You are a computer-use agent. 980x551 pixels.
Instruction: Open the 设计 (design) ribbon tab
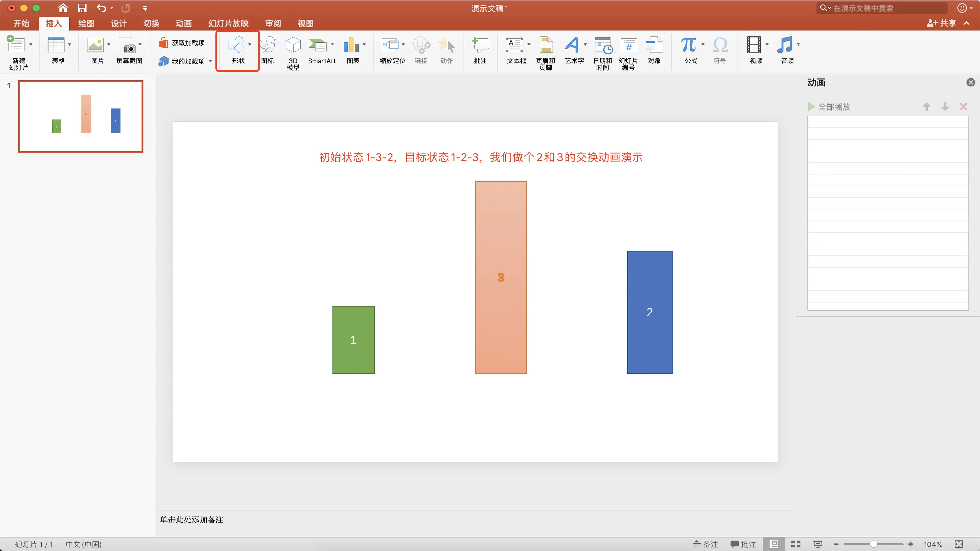coord(119,24)
